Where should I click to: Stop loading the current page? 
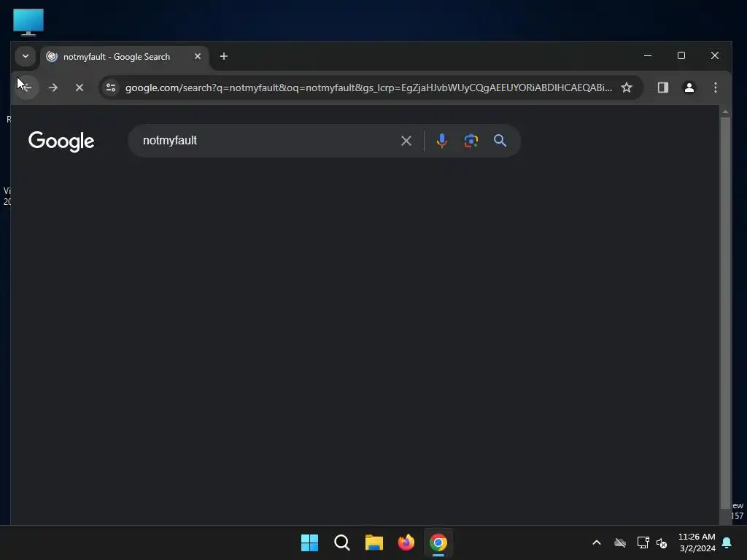coord(80,87)
